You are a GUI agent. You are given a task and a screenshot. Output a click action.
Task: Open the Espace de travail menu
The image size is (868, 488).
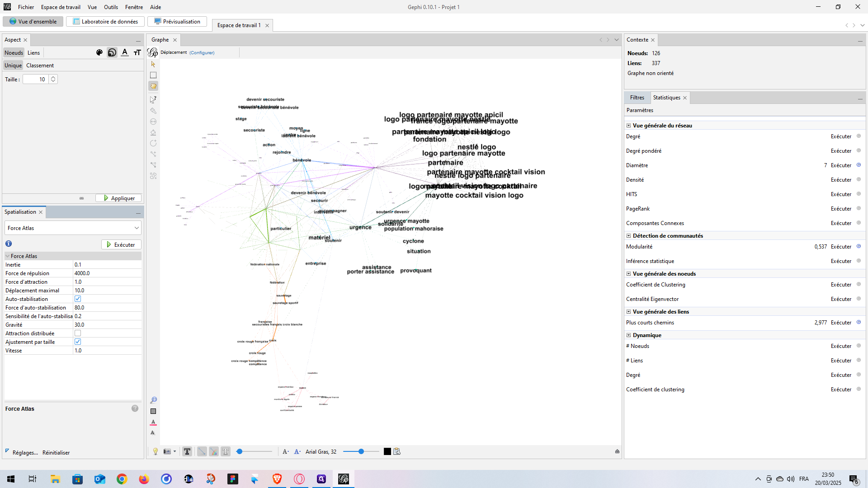point(61,7)
